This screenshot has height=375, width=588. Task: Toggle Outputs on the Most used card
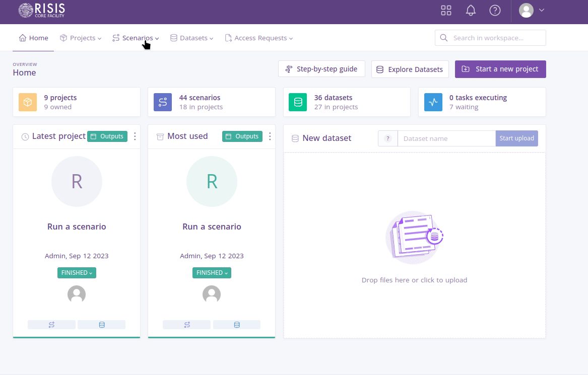242,136
